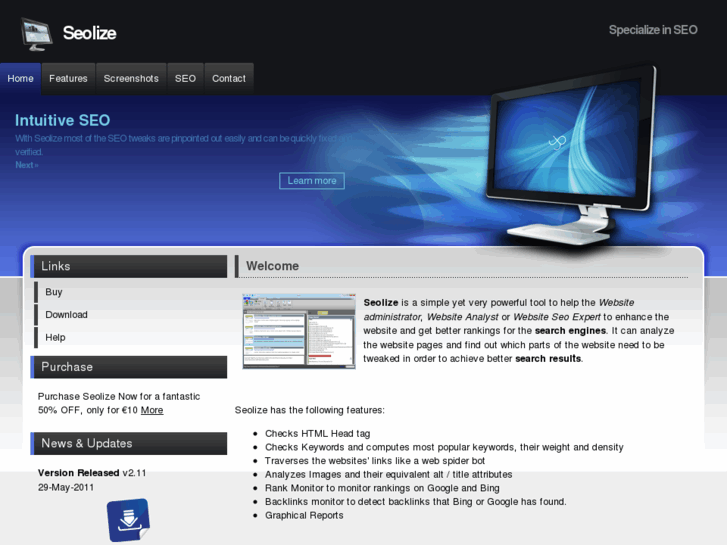The image size is (727, 545).
Task: Open the Buy link in sidebar
Action: 54,292
